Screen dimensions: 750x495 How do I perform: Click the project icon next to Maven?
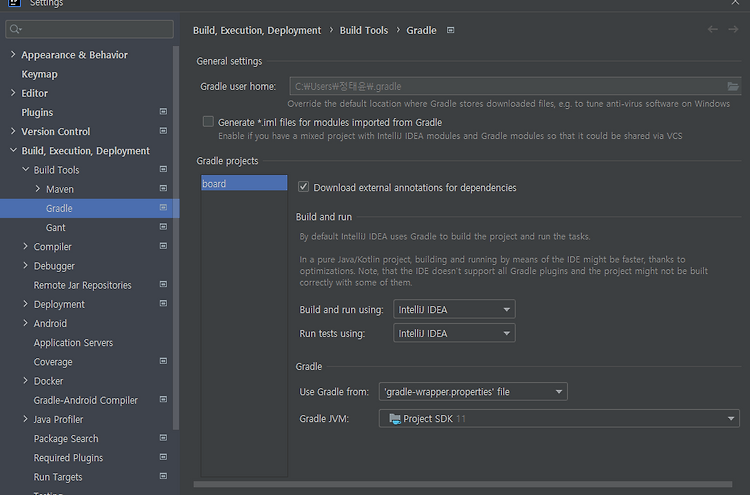[x=163, y=188]
